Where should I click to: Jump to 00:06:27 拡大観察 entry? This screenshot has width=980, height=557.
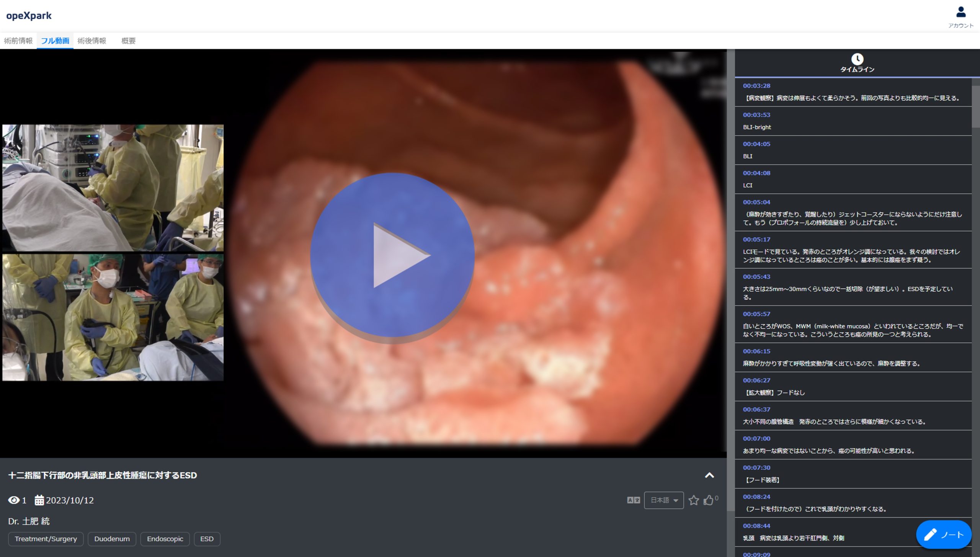853,386
